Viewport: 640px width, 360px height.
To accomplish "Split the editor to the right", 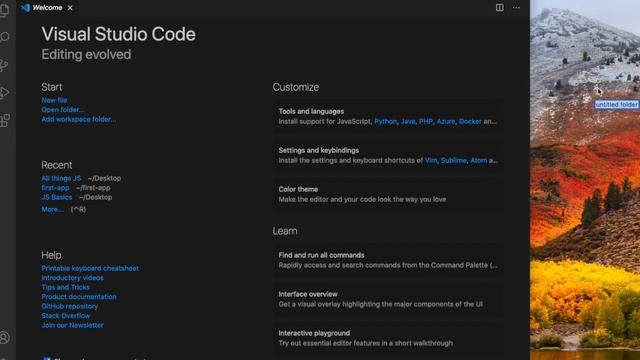I will (x=500, y=7).
